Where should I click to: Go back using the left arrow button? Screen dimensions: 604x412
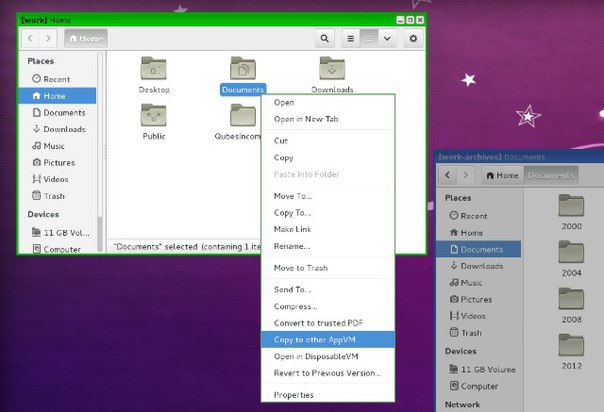30,38
